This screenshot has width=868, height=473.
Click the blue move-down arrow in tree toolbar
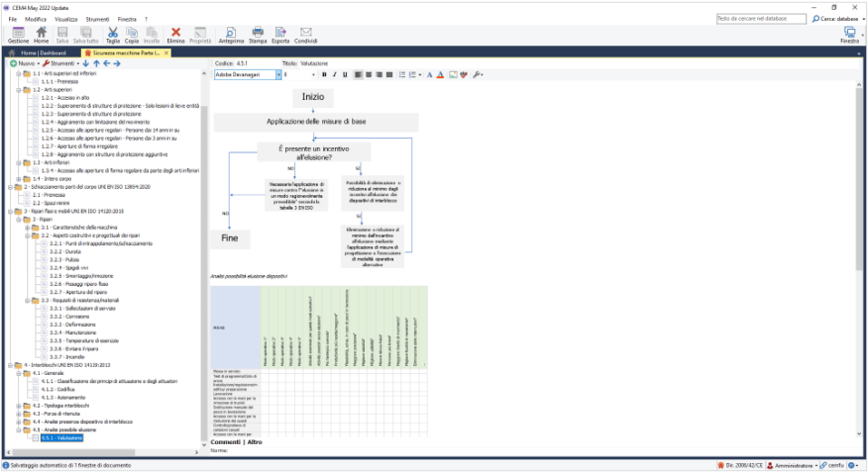(x=86, y=64)
